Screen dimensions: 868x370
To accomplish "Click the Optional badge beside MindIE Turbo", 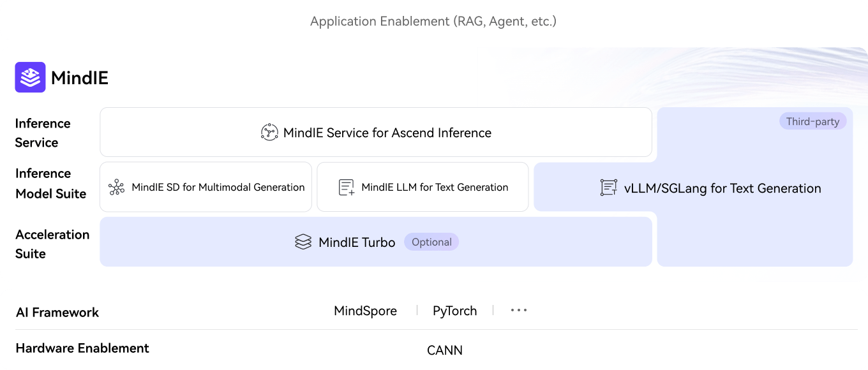I will click(x=431, y=242).
